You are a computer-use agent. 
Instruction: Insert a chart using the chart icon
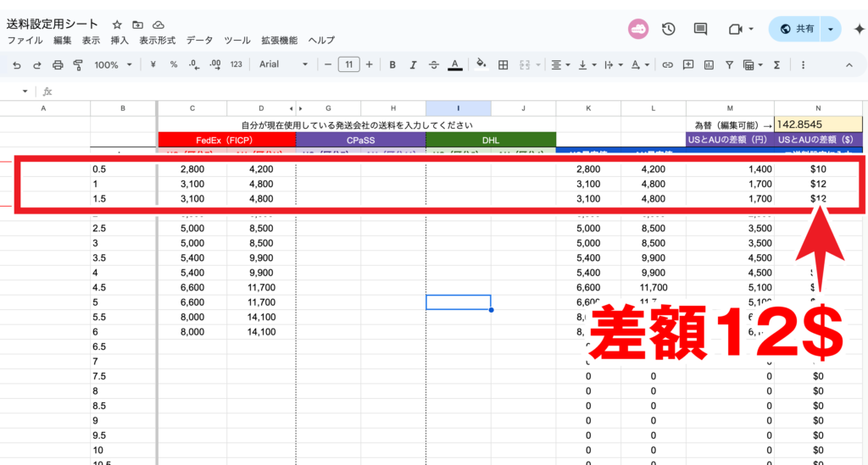point(709,64)
